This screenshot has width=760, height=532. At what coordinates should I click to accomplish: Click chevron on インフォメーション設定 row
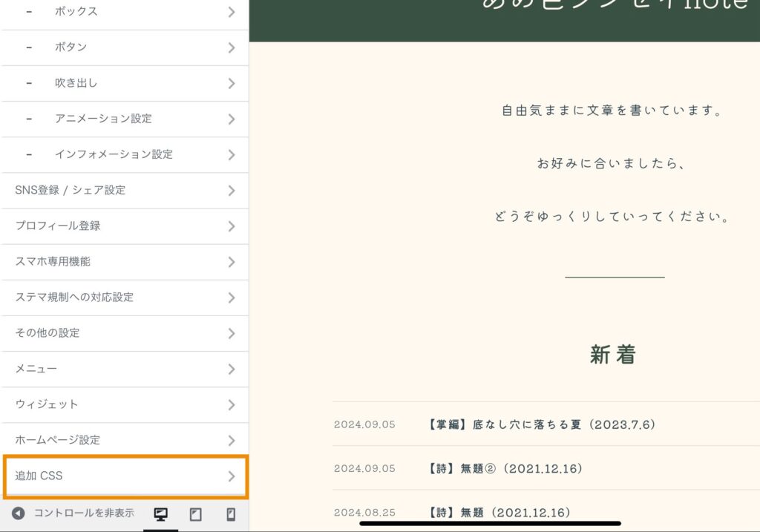[x=232, y=155]
